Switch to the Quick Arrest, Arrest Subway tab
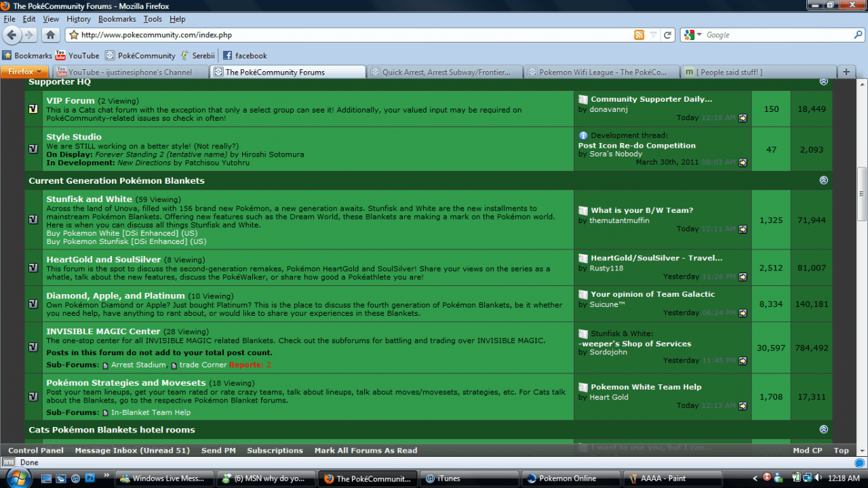 point(444,72)
